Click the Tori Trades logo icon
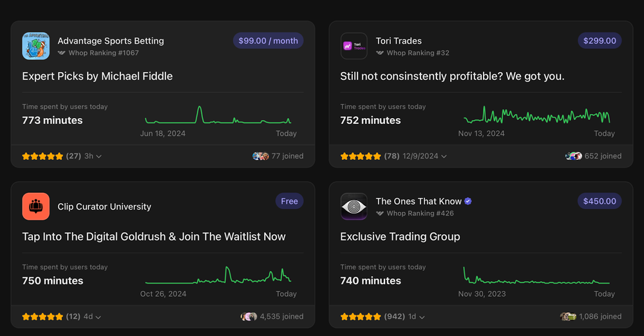644x336 pixels. (354, 46)
